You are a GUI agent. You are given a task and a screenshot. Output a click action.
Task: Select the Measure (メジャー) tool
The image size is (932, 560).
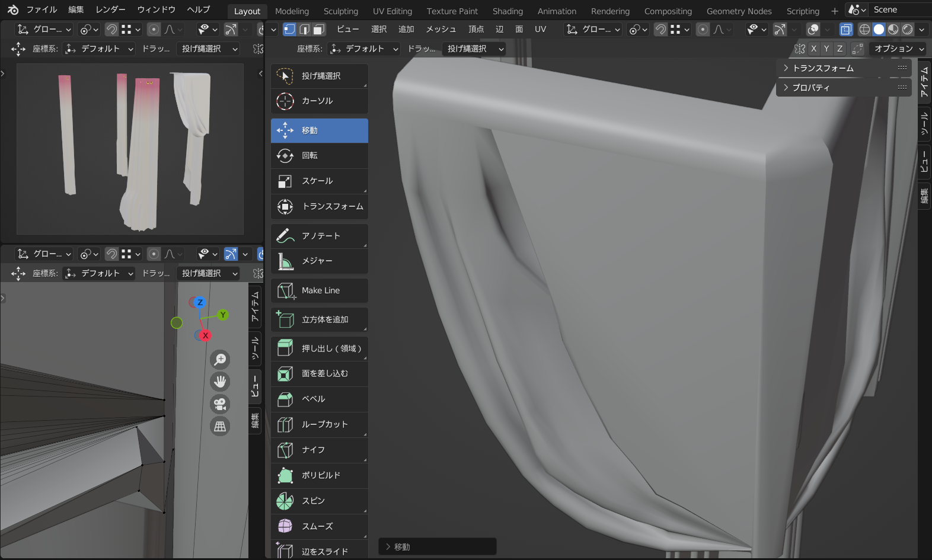tap(319, 261)
